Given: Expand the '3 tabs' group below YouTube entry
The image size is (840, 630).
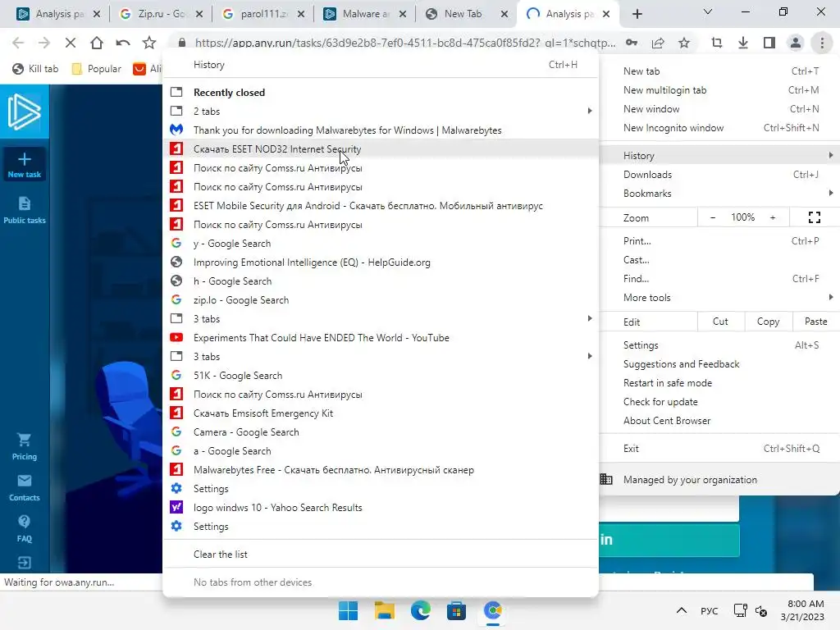Looking at the screenshot, I should point(381,357).
